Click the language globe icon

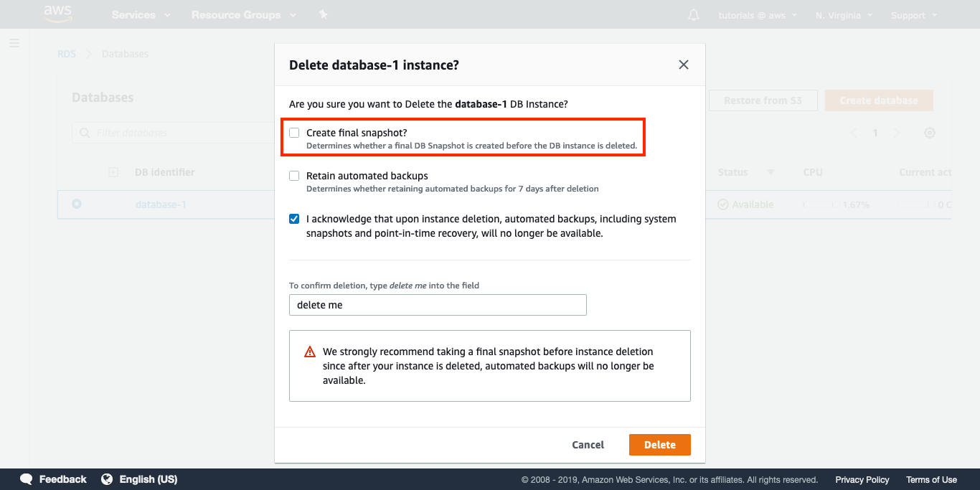pyautogui.click(x=107, y=479)
